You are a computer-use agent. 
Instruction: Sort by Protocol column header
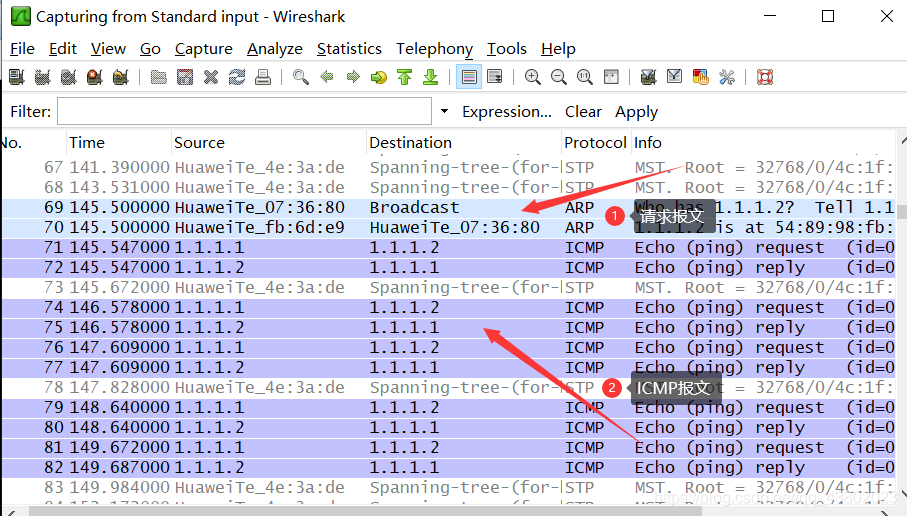click(x=595, y=143)
